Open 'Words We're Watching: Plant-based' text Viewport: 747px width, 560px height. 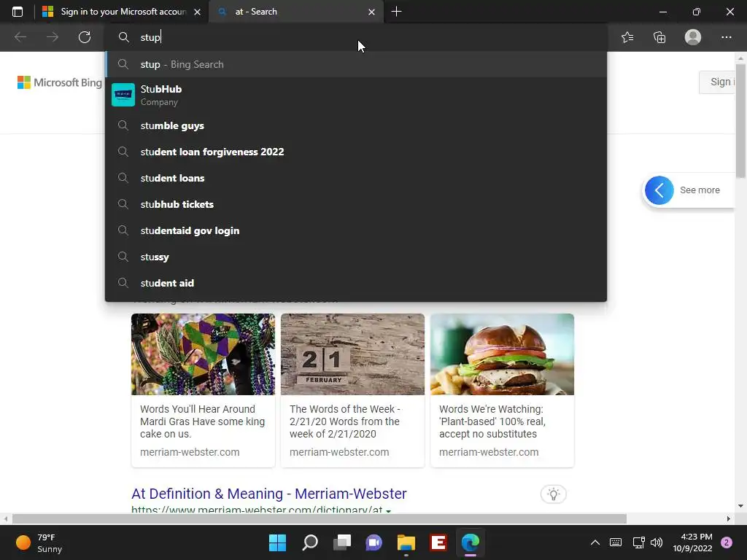(492, 421)
